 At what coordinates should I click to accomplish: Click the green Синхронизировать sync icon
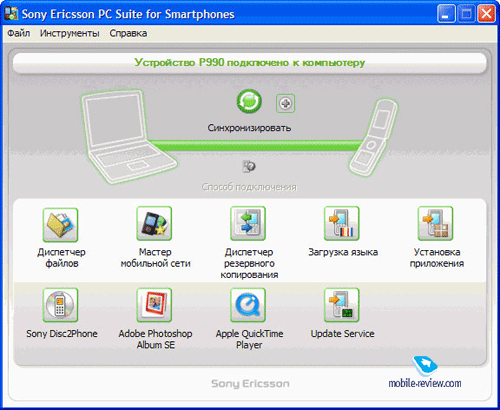[x=249, y=101]
